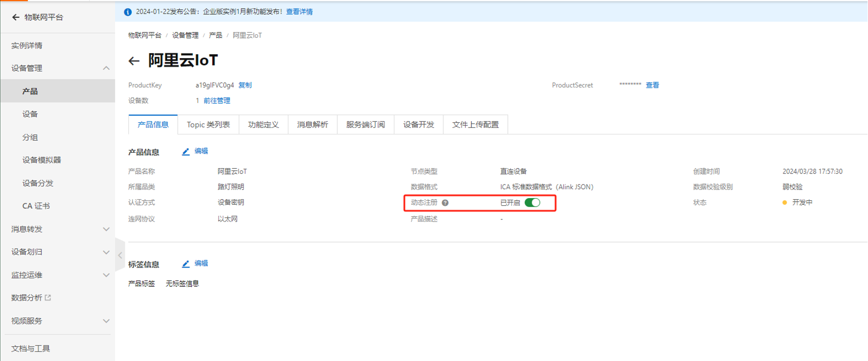Click the back arrow beside 物联网平台 in sidebar

click(16, 17)
